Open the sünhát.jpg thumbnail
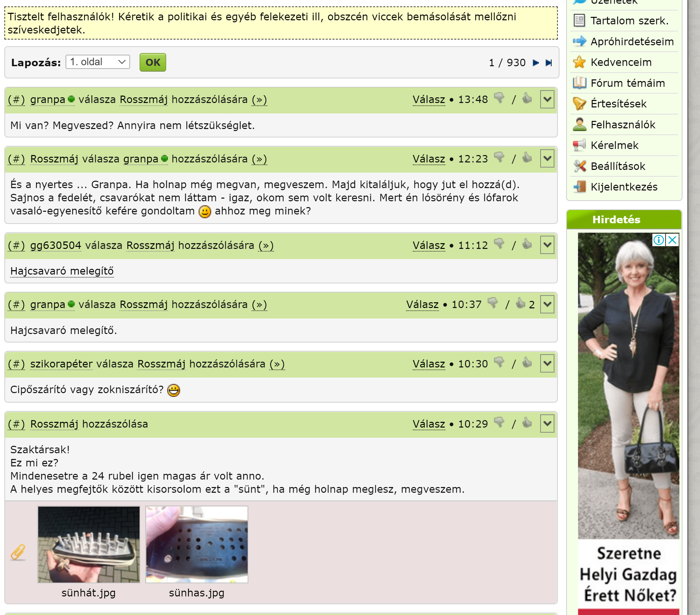The height and width of the screenshot is (615, 700). click(89, 544)
